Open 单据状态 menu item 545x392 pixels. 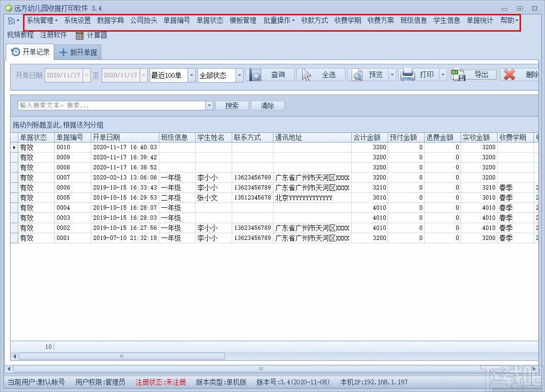point(210,21)
